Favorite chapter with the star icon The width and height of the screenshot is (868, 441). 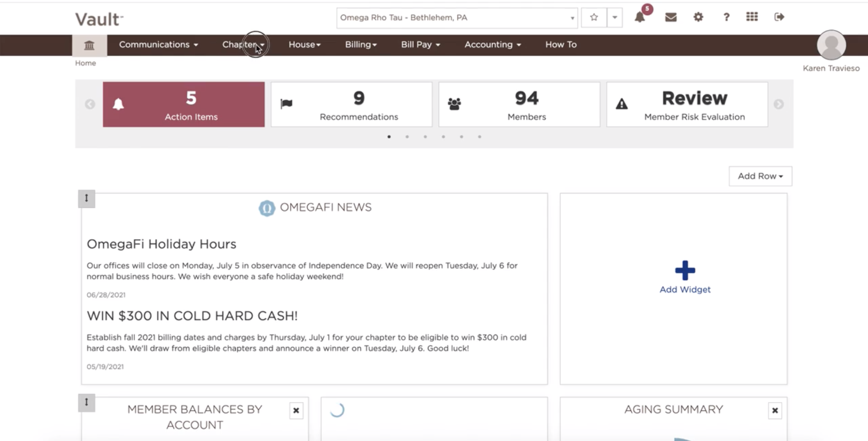pos(594,18)
